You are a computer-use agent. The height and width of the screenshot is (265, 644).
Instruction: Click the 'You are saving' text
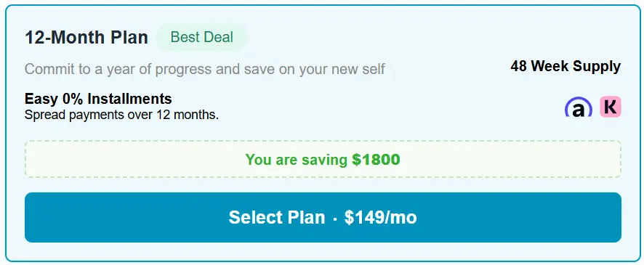(x=296, y=160)
